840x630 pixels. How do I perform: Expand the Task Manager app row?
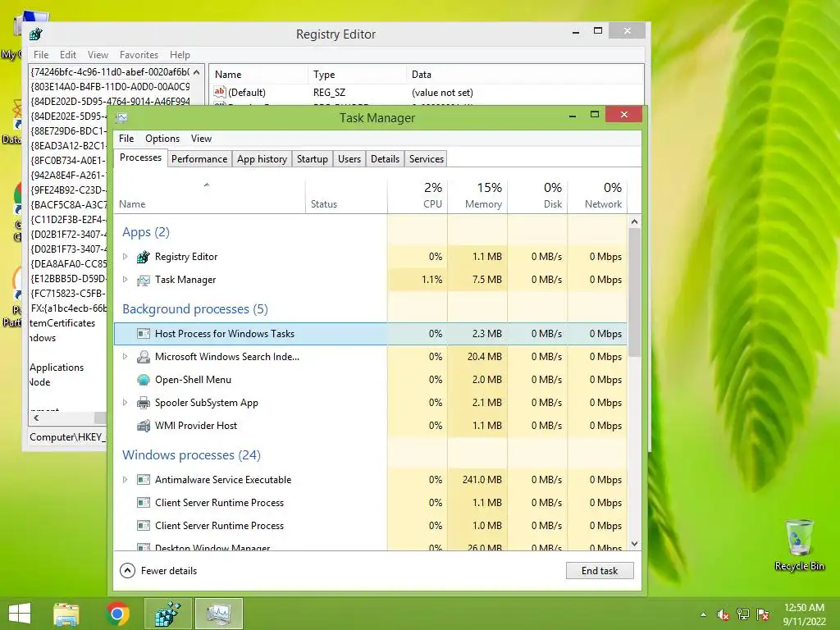click(x=125, y=280)
